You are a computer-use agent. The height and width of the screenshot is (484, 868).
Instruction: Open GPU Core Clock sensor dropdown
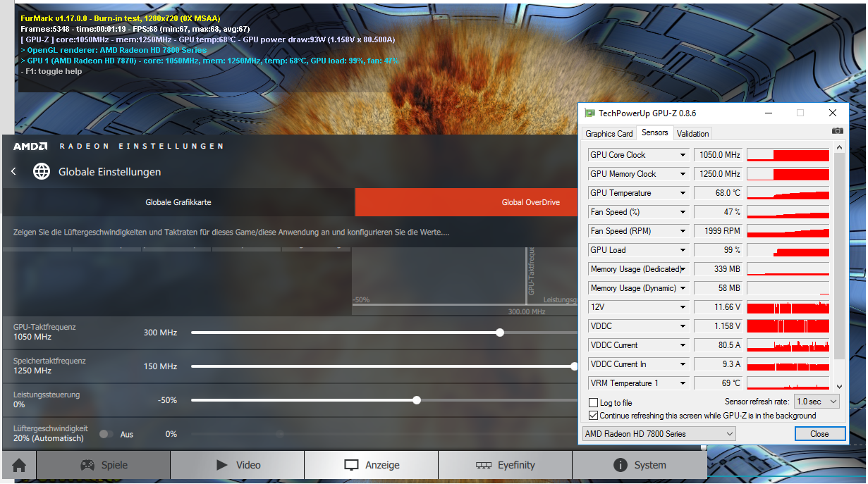click(683, 155)
